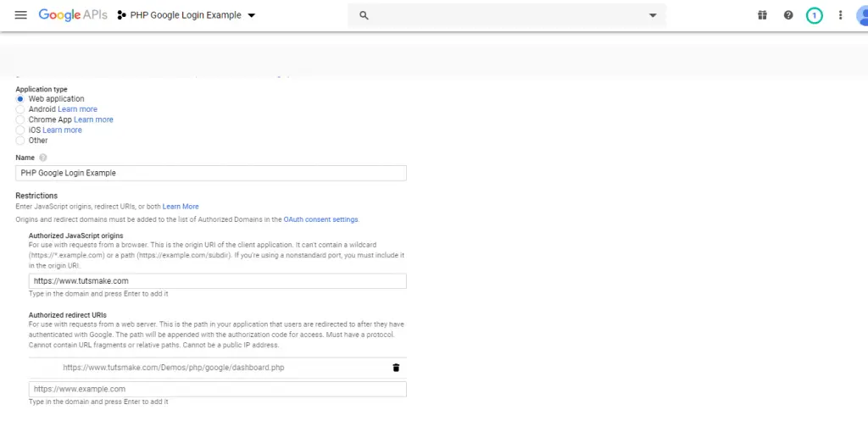Open the hamburger navigation menu
This screenshot has height=421, width=868.
20,15
